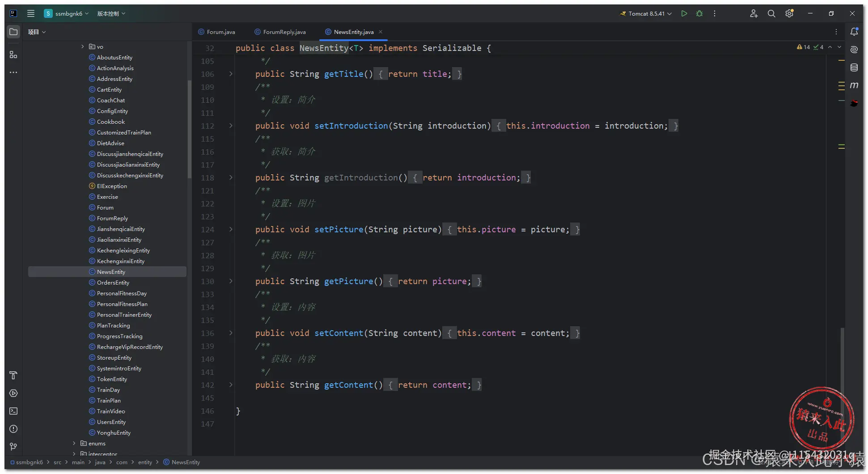868x474 pixels.
Task: Expand folded getPicture method at line 130
Action: 231,281
